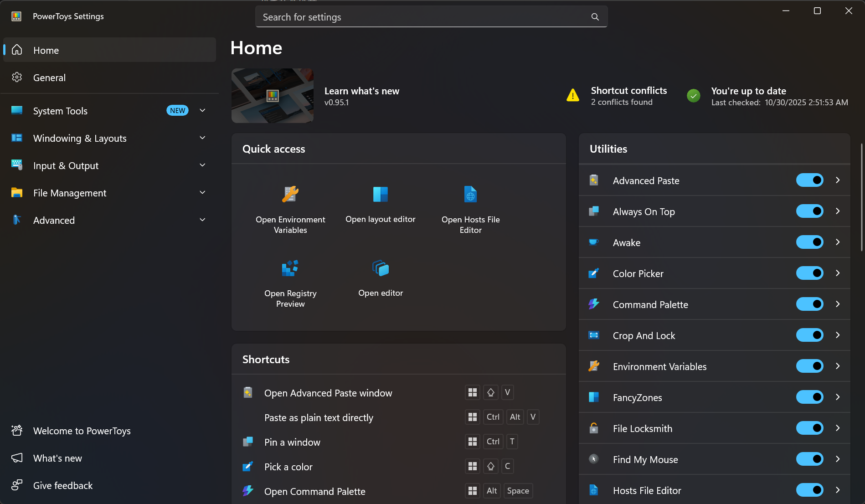The width and height of the screenshot is (865, 504).
Task: Open the Registry Preview quick access icon
Action: (x=290, y=268)
